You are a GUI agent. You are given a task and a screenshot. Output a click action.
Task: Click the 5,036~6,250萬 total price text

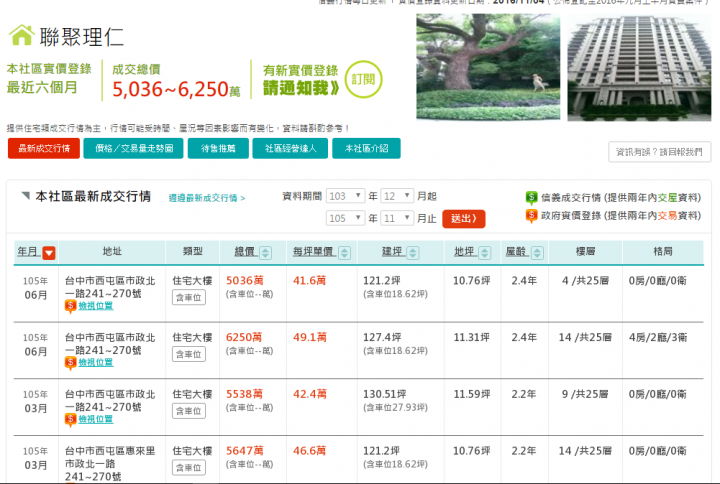pyautogui.click(x=176, y=89)
